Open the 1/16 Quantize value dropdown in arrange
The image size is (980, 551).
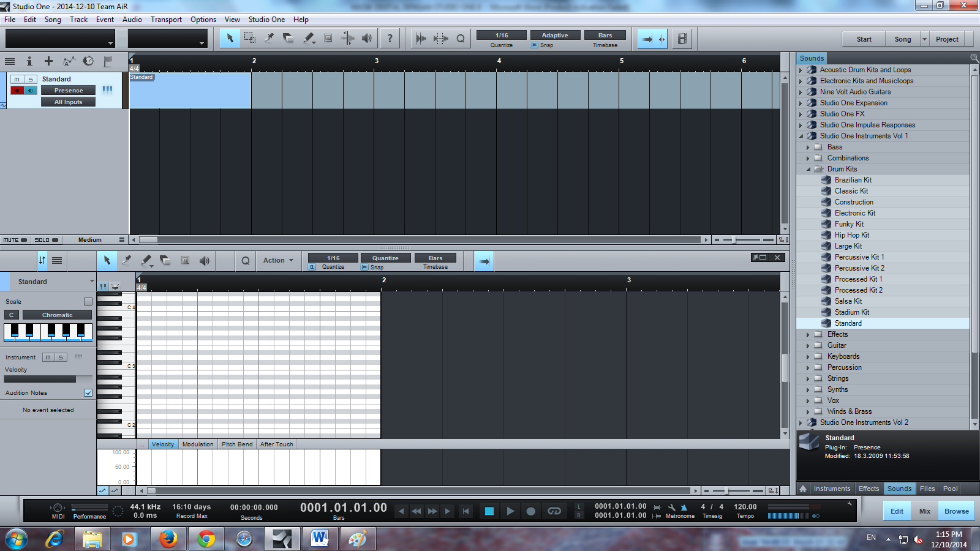(502, 35)
